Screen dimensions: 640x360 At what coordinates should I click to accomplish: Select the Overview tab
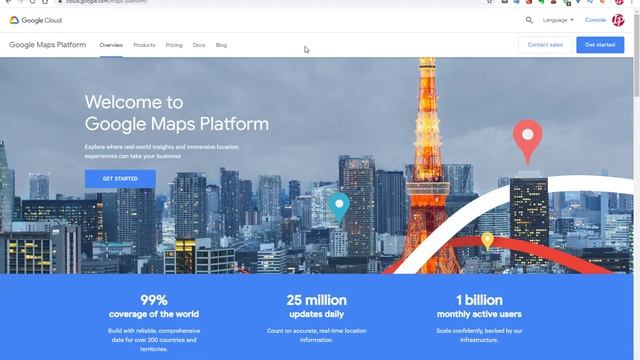(x=111, y=45)
